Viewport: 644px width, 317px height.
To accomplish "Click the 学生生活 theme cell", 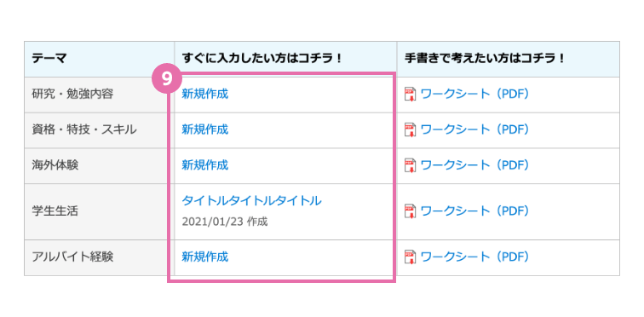I will coord(100,212).
